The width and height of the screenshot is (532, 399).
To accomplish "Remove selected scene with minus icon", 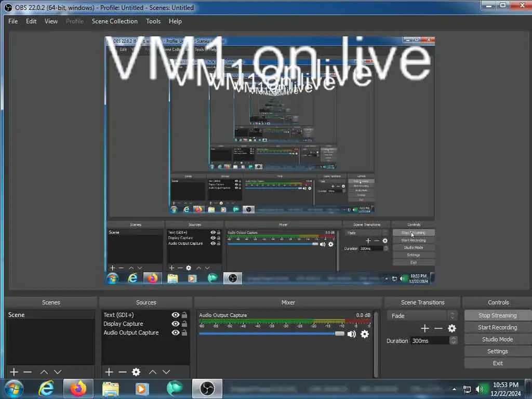I will click(28, 372).
